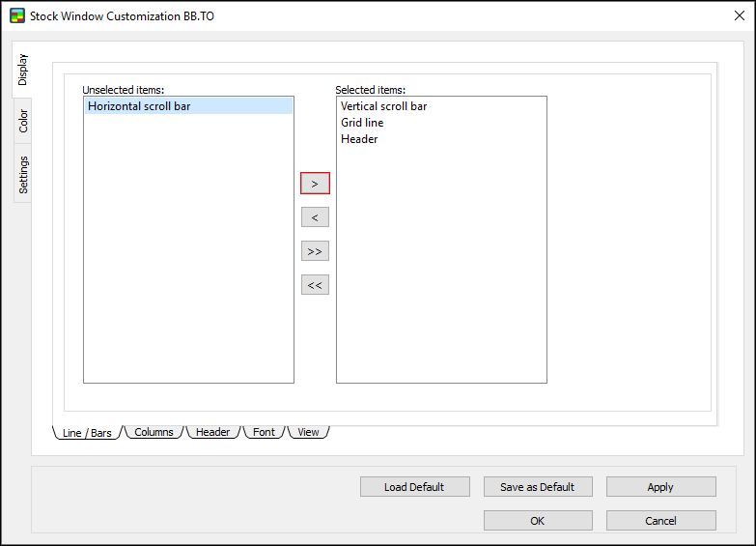This screenshot has width=756, height=546.
Task: Click the single right arrow move button
Action: click(x=315, y=184)
